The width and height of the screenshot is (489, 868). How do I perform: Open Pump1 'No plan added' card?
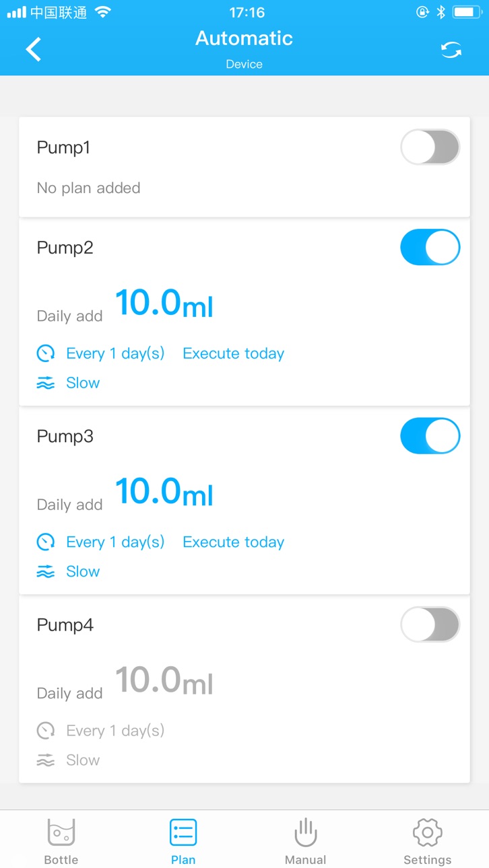point(244,167)
